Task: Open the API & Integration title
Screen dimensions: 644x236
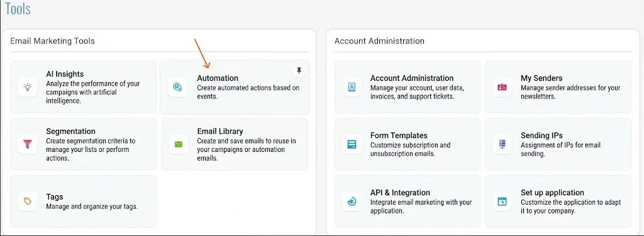Action: click(400, 193)
